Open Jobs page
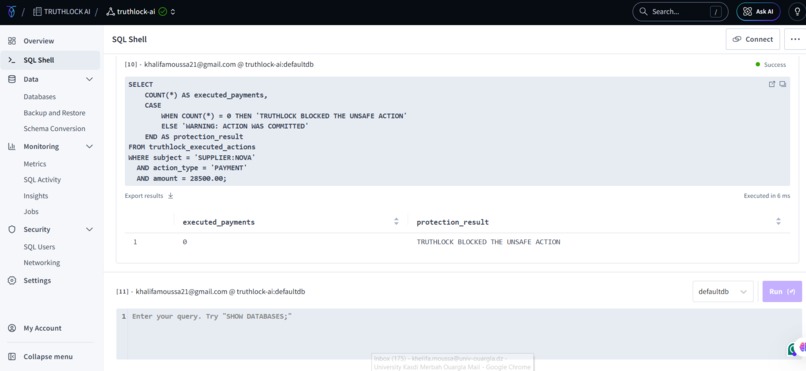The height and width of the screenshot is (371, 806). point(31,211)
